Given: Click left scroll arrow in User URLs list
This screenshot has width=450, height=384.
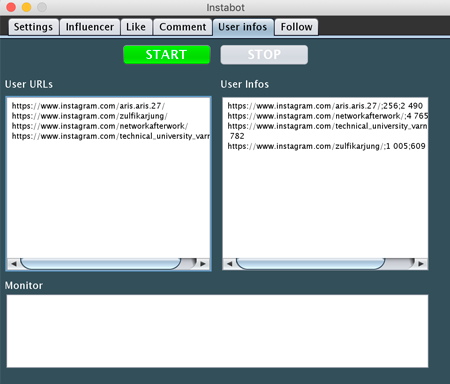Looking at the screenshot, I should click(13, 264).
